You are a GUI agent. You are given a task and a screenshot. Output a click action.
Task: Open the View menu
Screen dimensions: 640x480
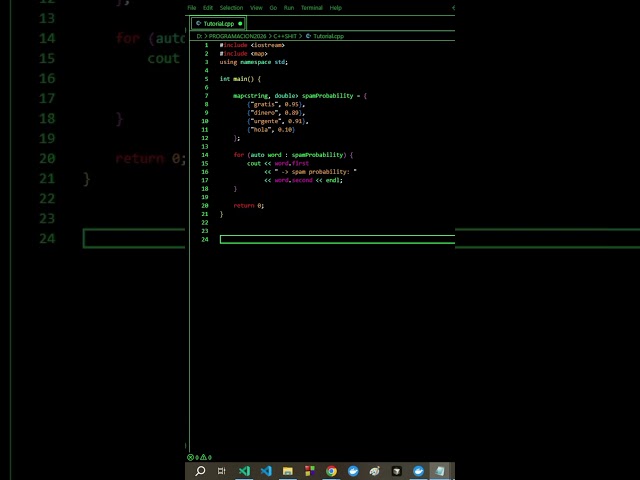click(256, 8)
